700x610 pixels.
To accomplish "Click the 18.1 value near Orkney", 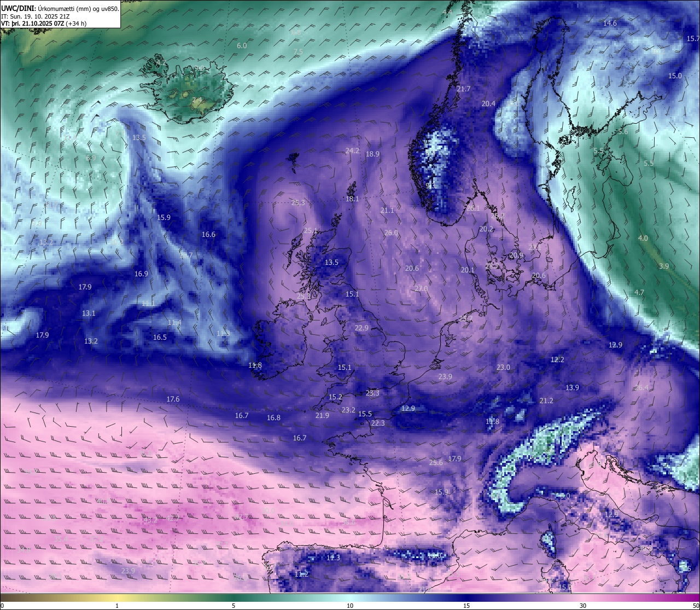I will (352, 199).
